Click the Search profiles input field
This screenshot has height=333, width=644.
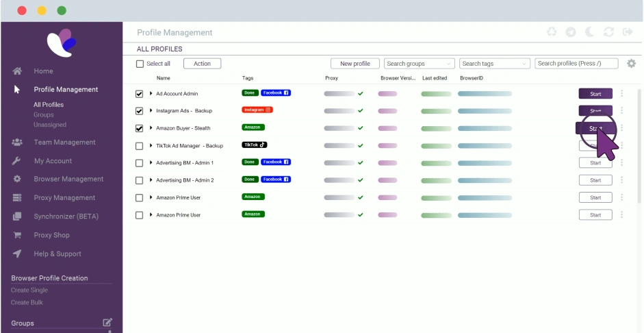576,64
